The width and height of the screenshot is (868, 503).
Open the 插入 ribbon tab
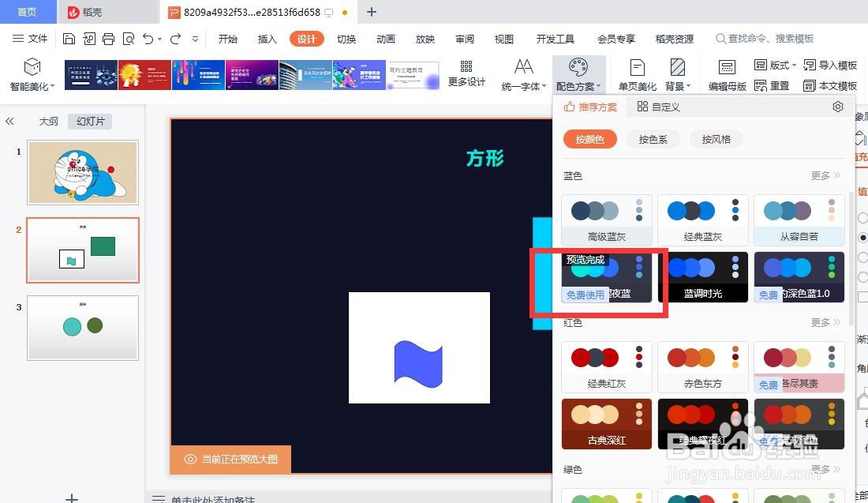[267, 38]
